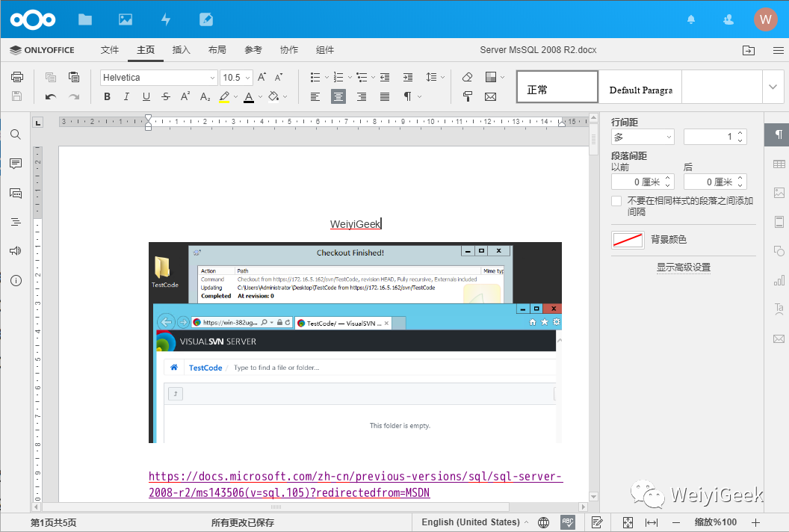Screen dimensions: 789x532
Task: Click the copy style paint roller icon
Action: [x=468, y=96]
